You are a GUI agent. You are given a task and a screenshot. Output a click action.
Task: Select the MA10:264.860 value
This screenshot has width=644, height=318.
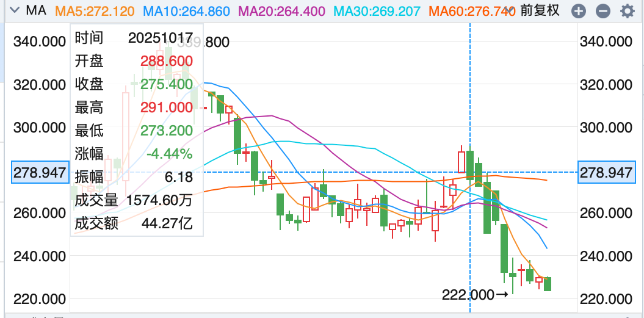coord(187,11)
